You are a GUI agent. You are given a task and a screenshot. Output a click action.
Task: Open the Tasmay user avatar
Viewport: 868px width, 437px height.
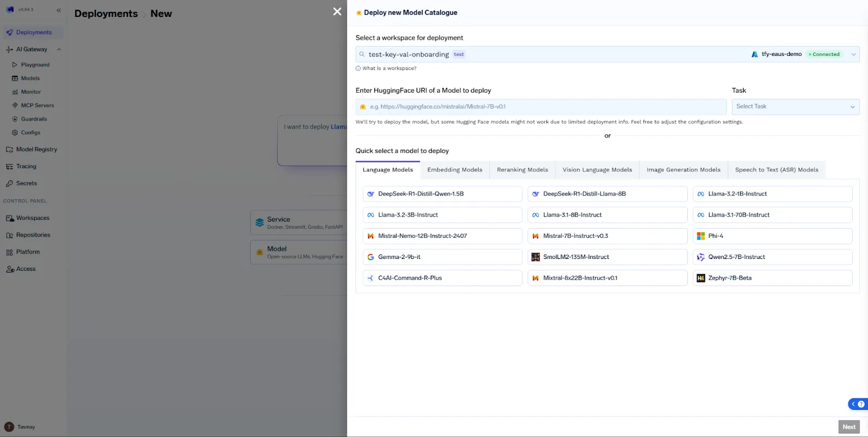[x=9, y=427]
